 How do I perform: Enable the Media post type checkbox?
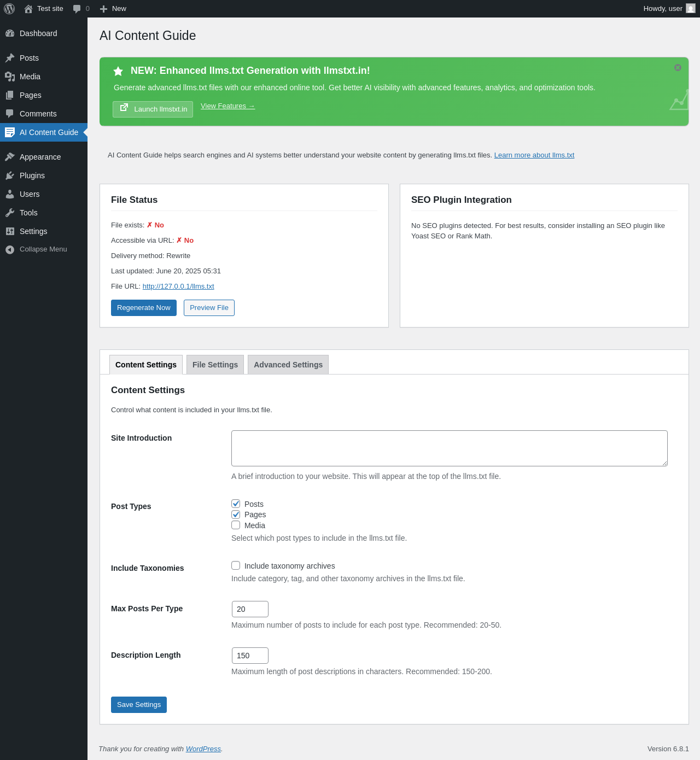click(x=236, y=525)
